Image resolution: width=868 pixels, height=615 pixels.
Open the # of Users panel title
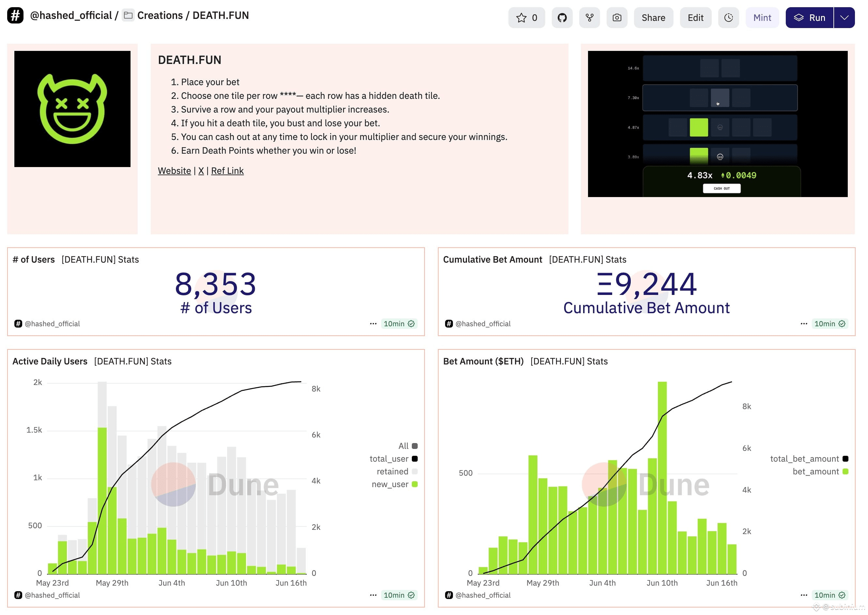34,259
